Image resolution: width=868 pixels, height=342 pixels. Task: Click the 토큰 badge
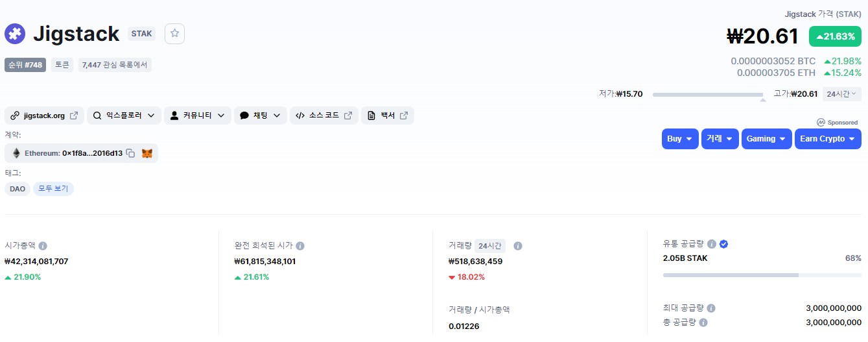[62, 65]
